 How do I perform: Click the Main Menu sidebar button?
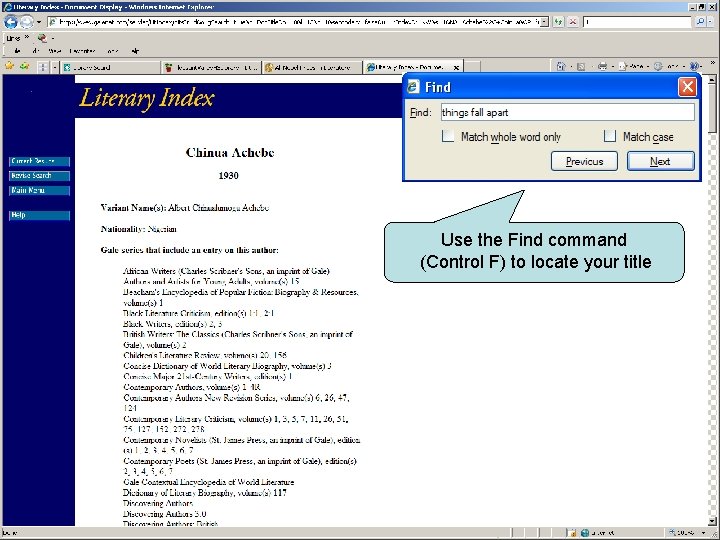point(39,190)
